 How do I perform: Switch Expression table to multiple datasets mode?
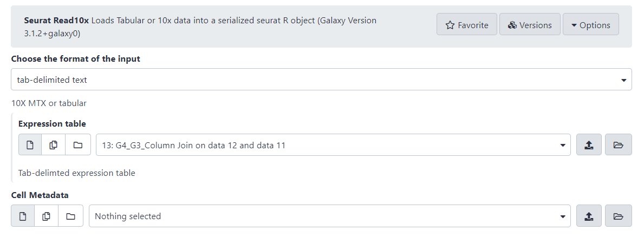pyautogui.click(x=54, y=145)
